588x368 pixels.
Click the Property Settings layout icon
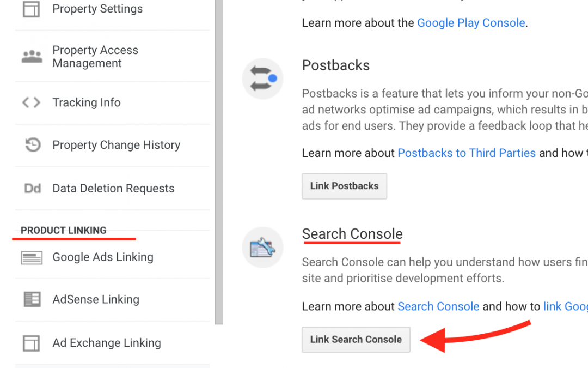(x=31, y=9)
